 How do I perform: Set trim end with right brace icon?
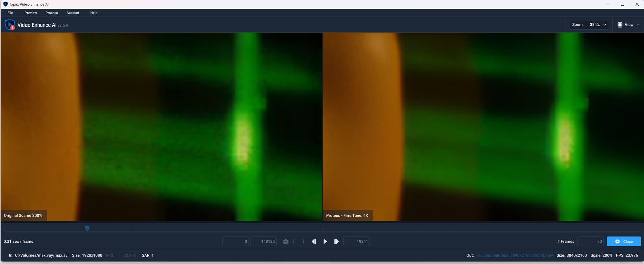[303, 242]
